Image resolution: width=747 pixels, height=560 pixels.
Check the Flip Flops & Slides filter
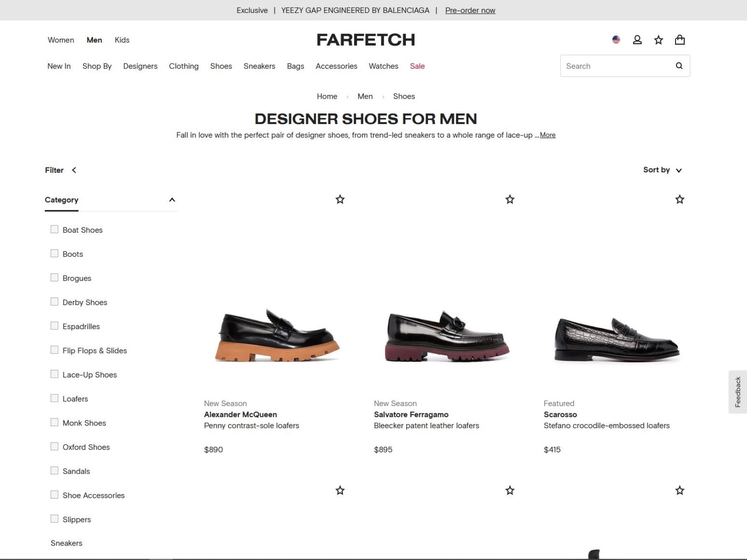point(54,350)
